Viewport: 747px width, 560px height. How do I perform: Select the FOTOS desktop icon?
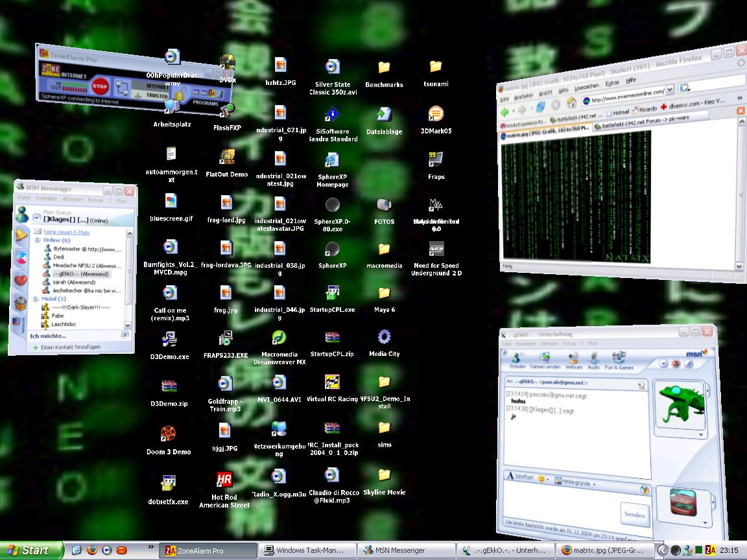click(x=385, y=211)
